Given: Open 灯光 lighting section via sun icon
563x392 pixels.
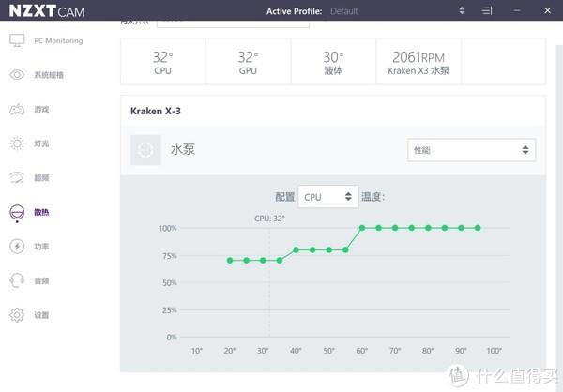Looking at the screenshot, I should tap(17, 143).
